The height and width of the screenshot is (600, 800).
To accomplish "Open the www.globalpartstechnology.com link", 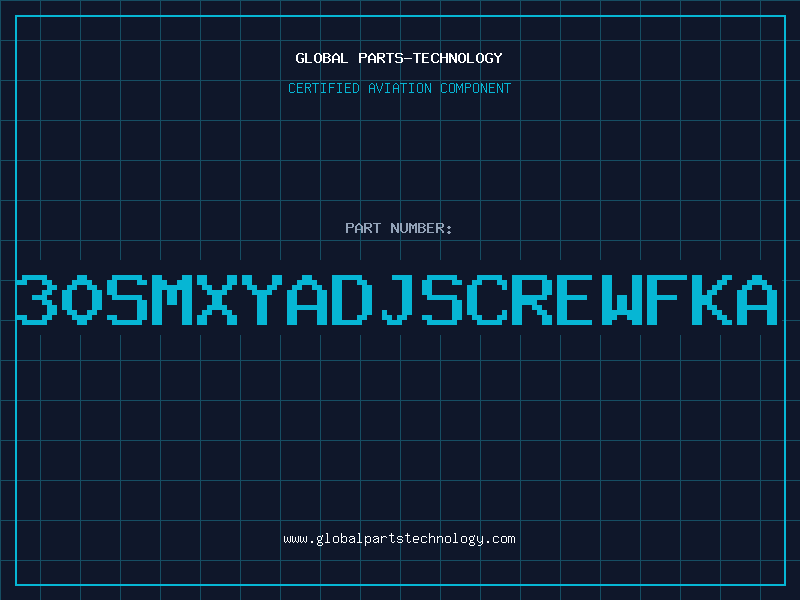I will [399, 539].
